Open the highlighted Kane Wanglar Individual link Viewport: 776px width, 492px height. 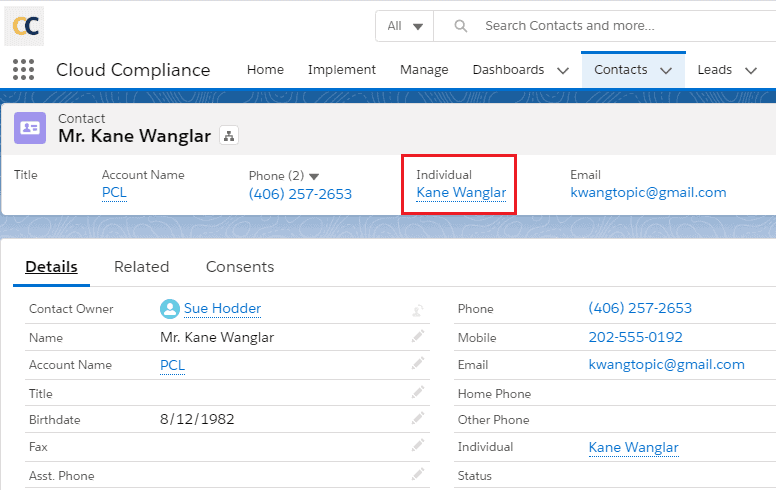(x=461, y=193)
